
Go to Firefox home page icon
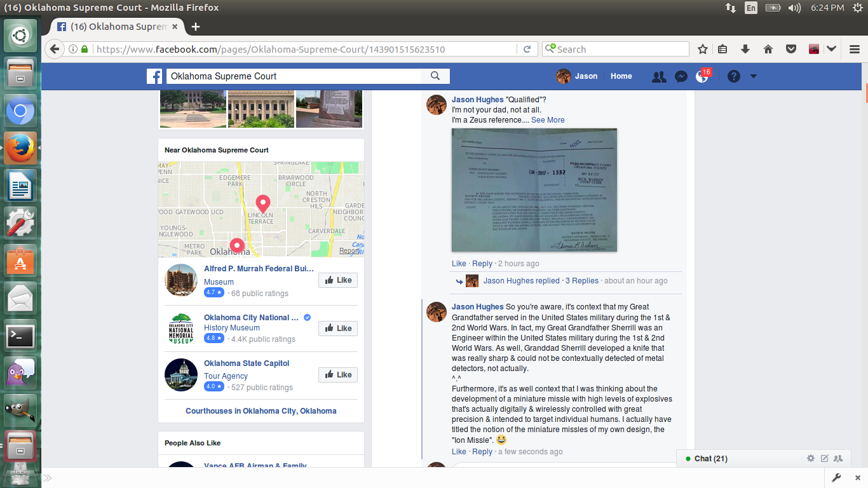[768, 49]
